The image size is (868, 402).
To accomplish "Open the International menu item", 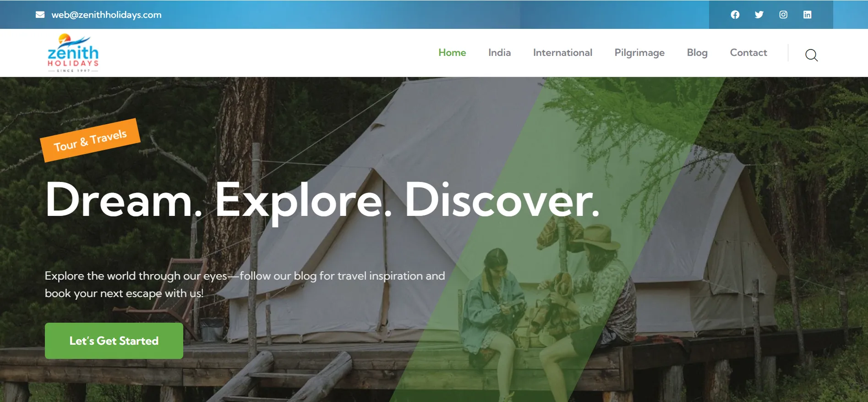I will tap(562, 53).
